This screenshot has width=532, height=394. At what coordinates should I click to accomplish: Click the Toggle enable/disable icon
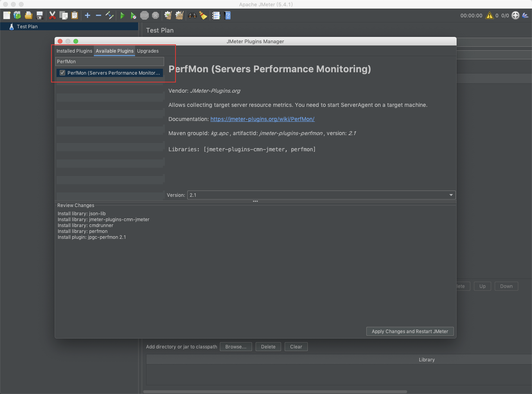pos(110,15)
